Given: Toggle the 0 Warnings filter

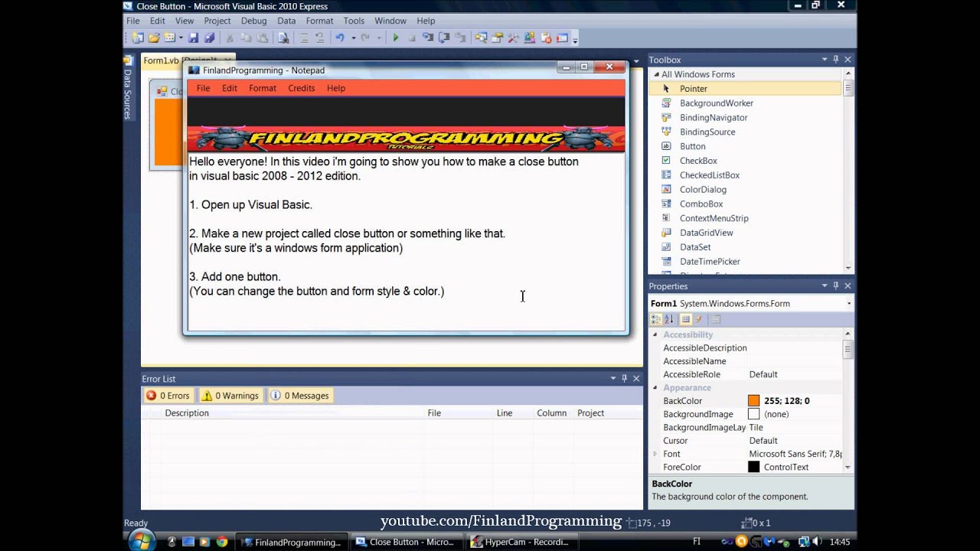Looking at the screenshot, I should tap(230, 396).
